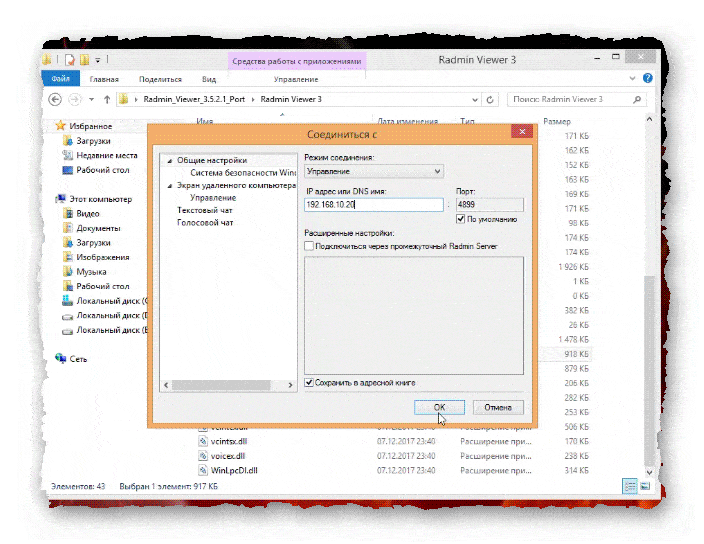Click the Properties quick-access icon
704x544 pixels.
pyautogui.click(x=70, y=59)
